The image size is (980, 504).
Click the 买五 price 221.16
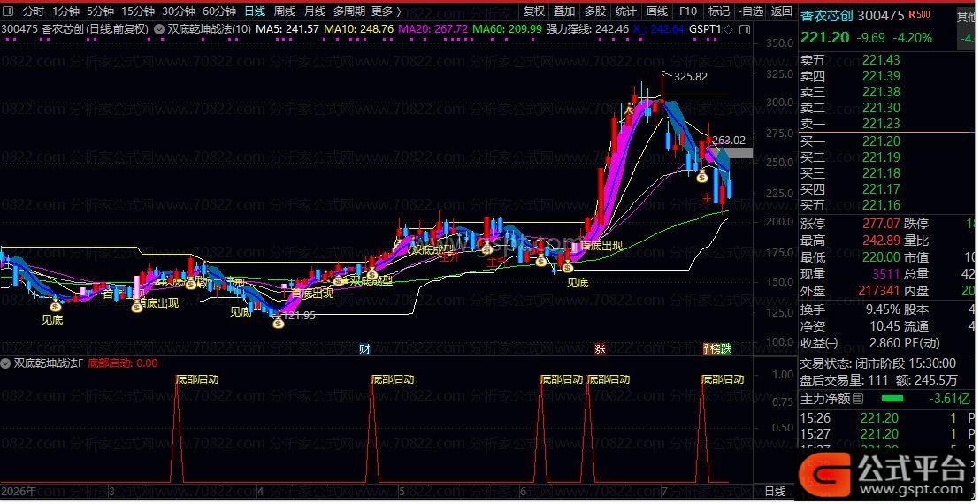[x=881, y=205]
